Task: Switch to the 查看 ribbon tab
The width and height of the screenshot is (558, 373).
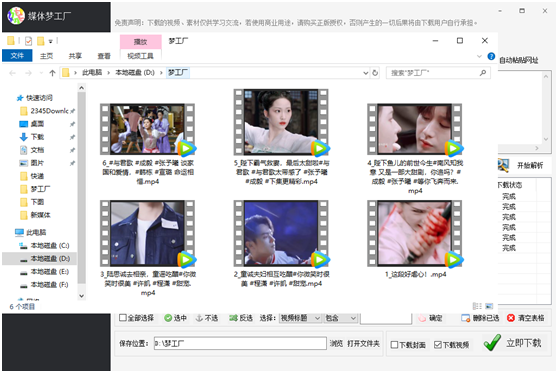Action: point(104,56)
